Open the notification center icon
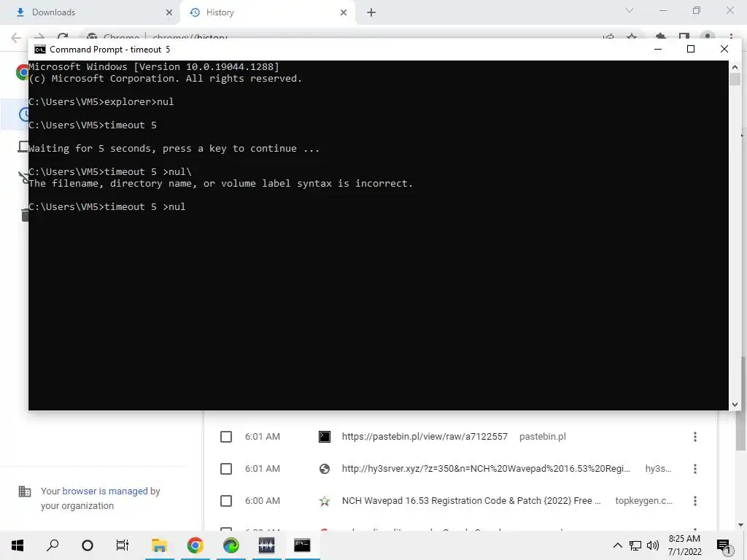 (723, 545)
